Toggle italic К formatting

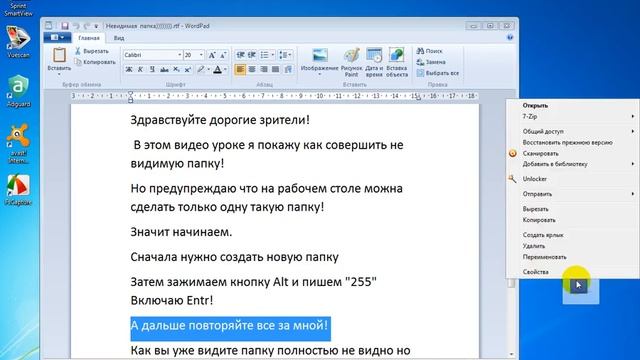(x=140, y=69)
